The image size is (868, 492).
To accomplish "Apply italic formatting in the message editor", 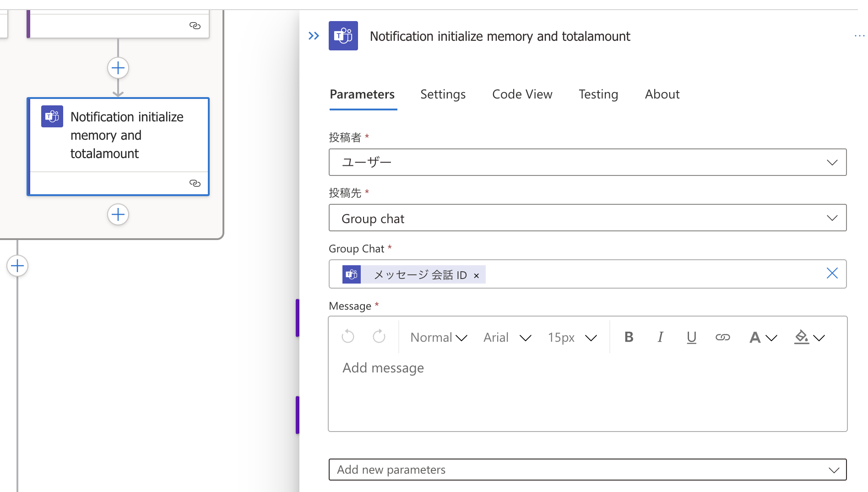I will click(x=660, y=337).
